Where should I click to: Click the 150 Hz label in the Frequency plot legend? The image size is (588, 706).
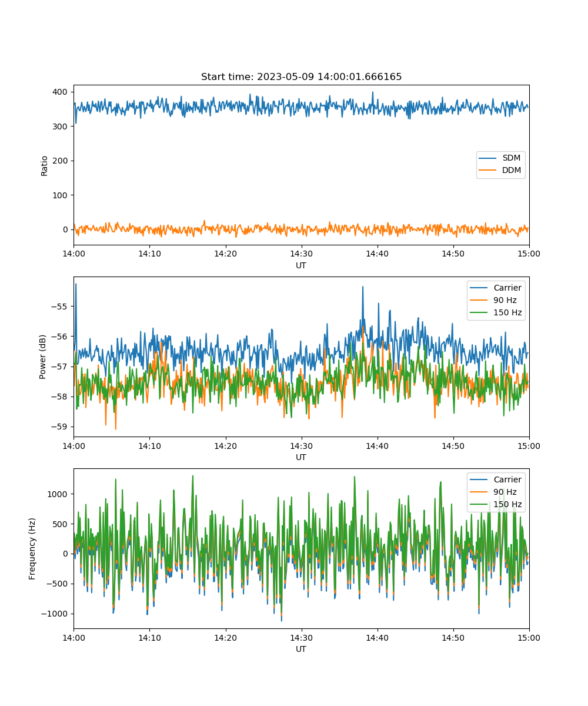507,504
